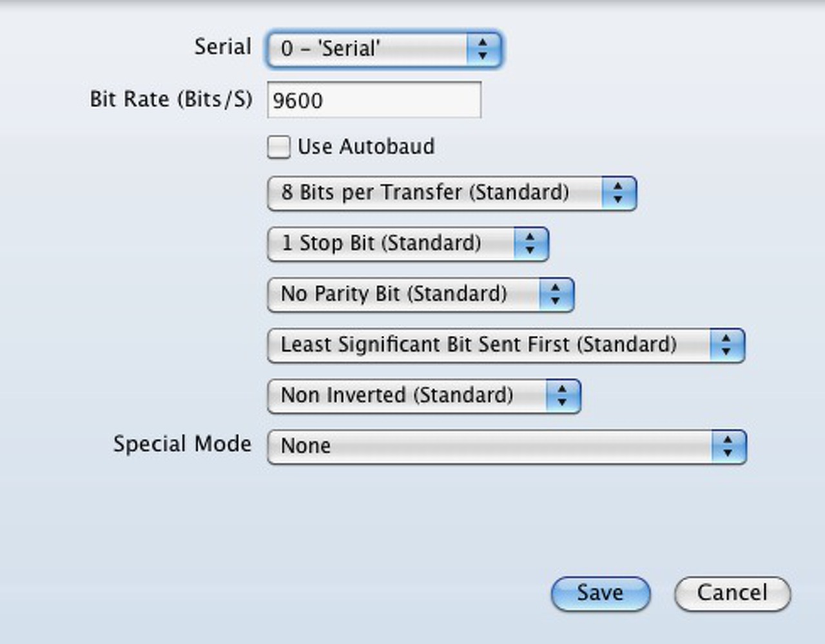Click into the Bit Rate 9600 field

[374, 101]
